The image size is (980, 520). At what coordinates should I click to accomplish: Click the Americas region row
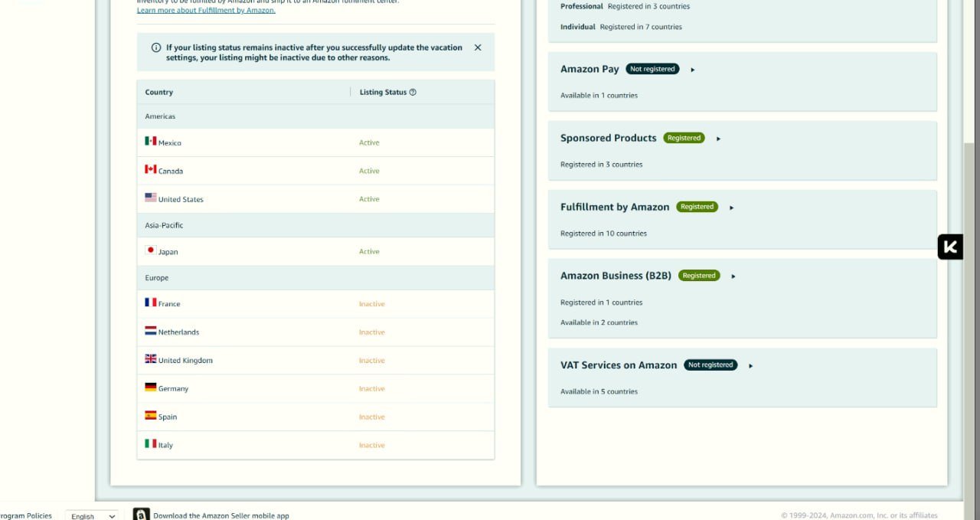315,116
